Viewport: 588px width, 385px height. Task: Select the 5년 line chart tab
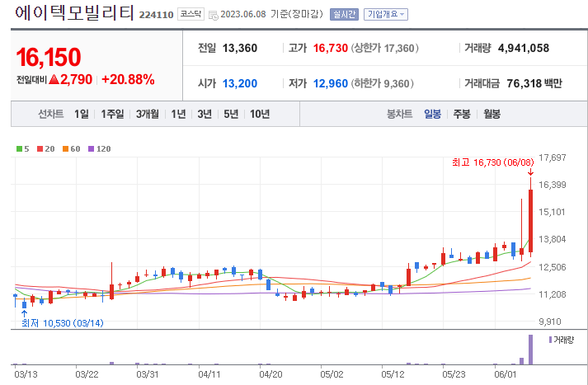231,114
